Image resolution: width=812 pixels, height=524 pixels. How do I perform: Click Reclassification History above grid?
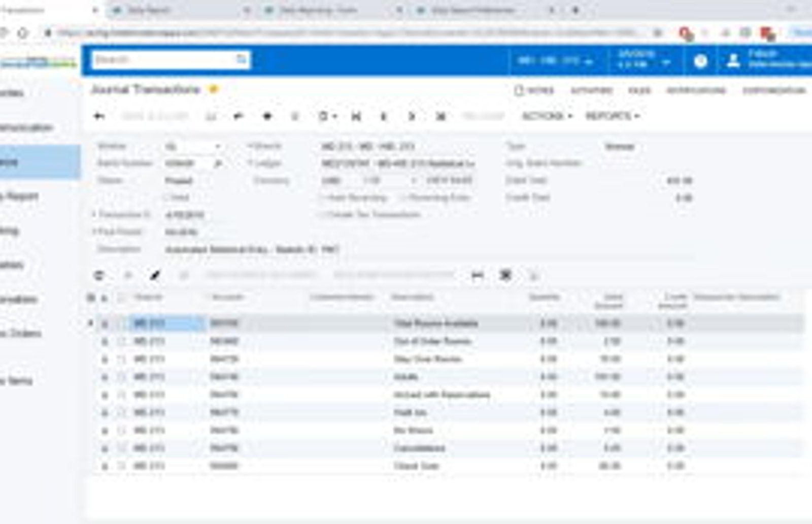coord(394,275)
